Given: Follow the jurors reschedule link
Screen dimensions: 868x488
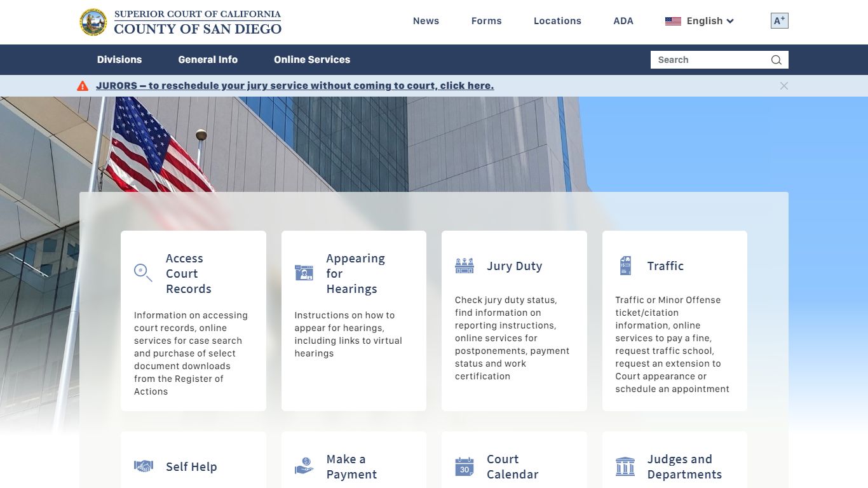Looking at the screenshot, I should pos(295,86).
